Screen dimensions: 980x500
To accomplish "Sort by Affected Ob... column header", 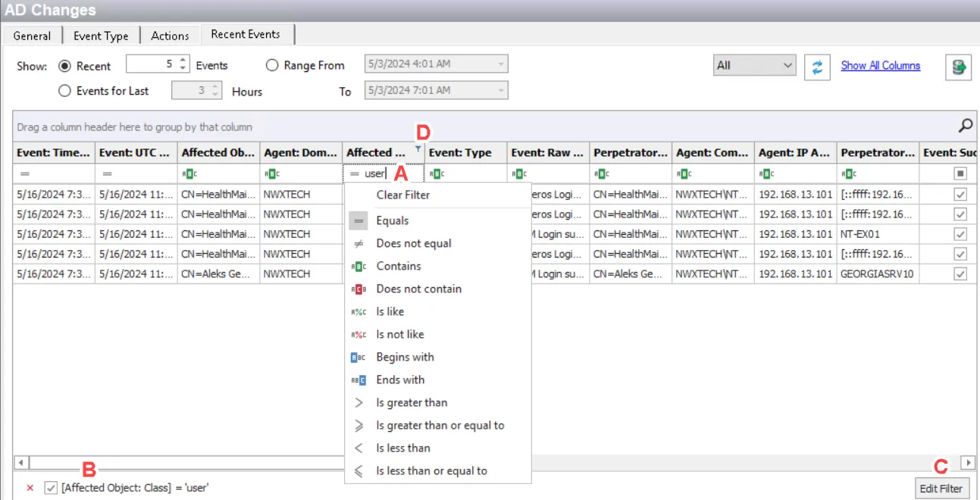I will click(218, 152).
